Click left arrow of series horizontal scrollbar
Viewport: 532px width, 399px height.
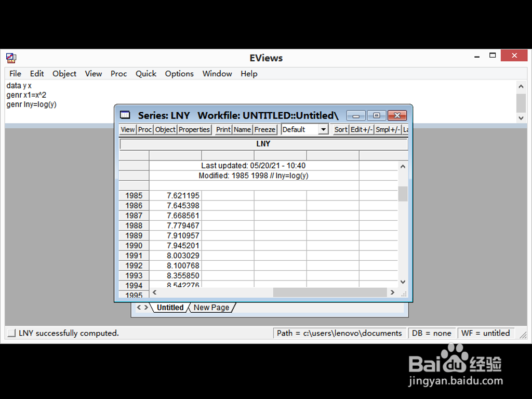155,292
